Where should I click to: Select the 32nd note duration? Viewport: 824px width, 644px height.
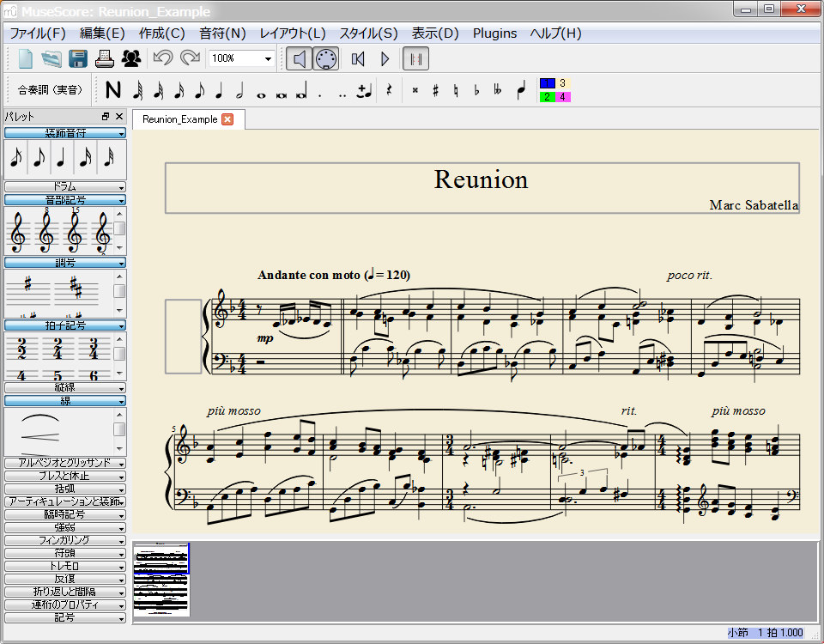coord(158,90)
